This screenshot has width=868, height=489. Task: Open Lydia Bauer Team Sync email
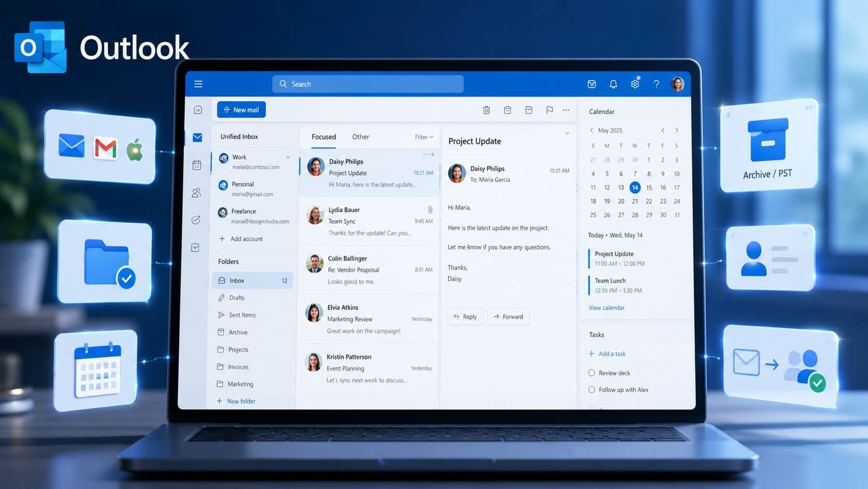point(370,221)
